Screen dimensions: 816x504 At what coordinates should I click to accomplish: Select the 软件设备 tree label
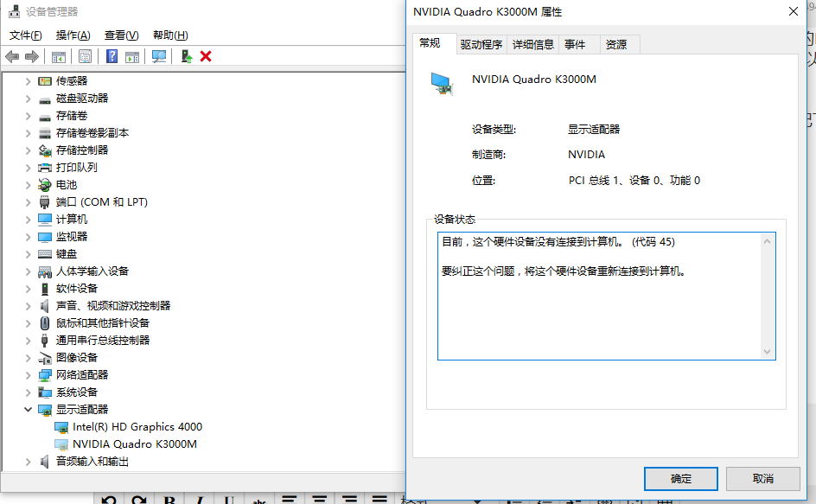pos(77,289)
